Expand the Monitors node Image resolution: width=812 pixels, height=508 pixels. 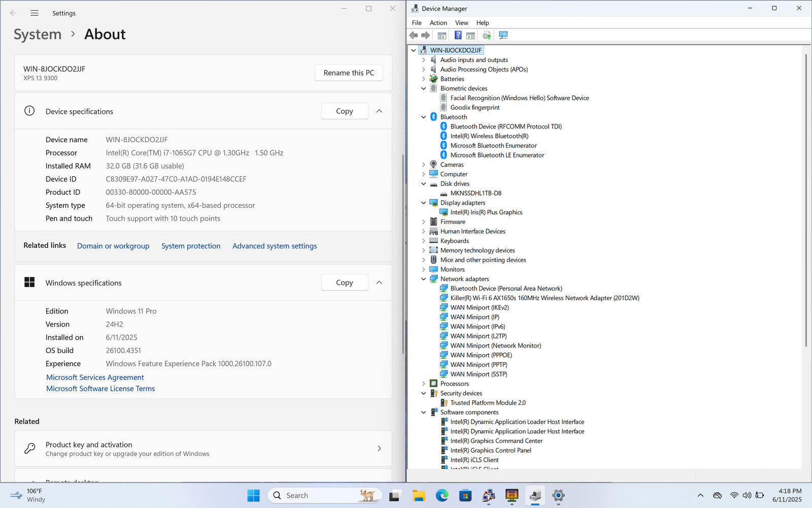pyautogui.click(x=424, y=269)
